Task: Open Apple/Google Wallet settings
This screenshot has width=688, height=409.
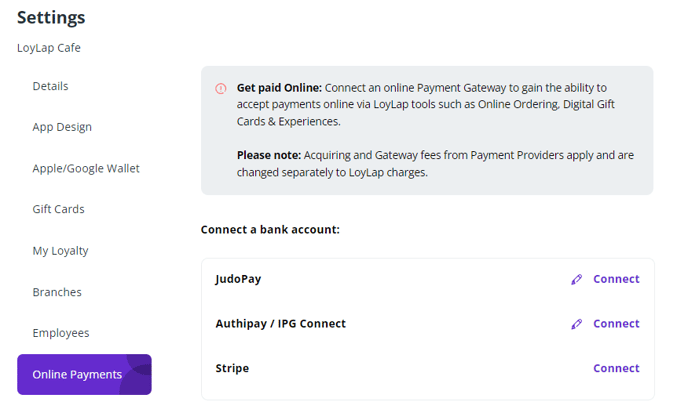Action: (x=86, y=168)
